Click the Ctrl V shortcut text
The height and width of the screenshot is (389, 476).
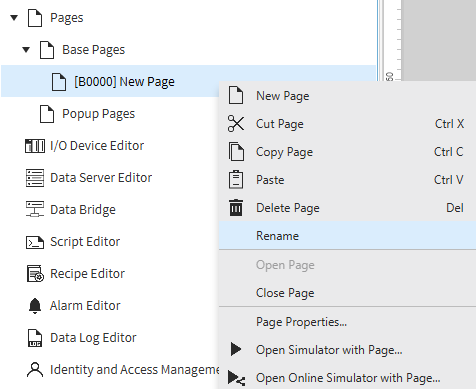449,180
